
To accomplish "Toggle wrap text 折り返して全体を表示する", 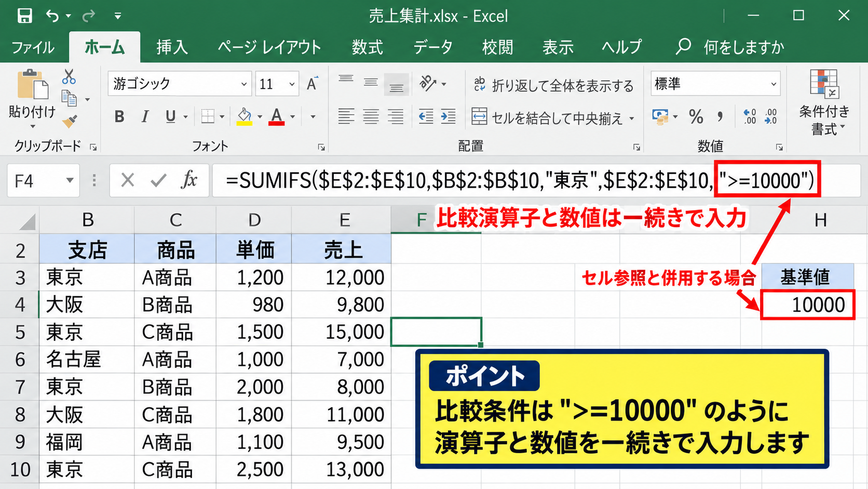I will 553,85.
